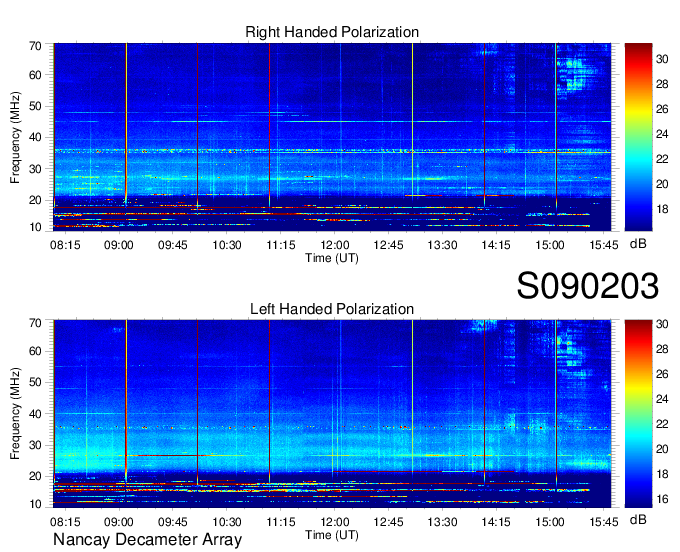Image resolution: width=680 pixels, height=552 pixels.
Task: Click the 30 frequency tick of the Right Handed plot
Action: pos(35,169)
